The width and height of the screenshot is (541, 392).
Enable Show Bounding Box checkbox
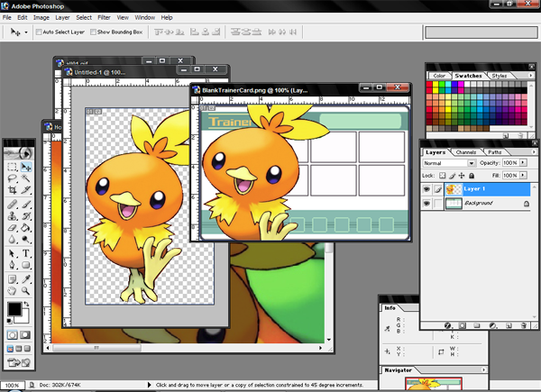tap(93, 32)
